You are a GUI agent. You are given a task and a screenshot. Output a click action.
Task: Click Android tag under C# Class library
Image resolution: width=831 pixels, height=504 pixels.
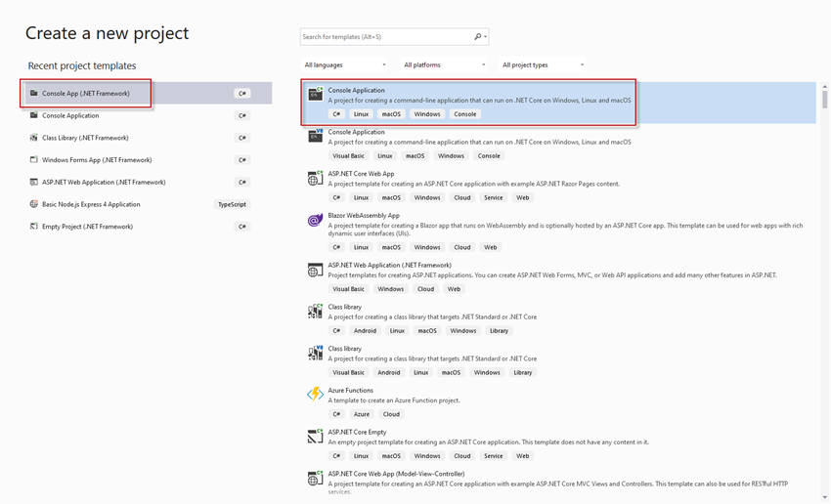[366, 330]
